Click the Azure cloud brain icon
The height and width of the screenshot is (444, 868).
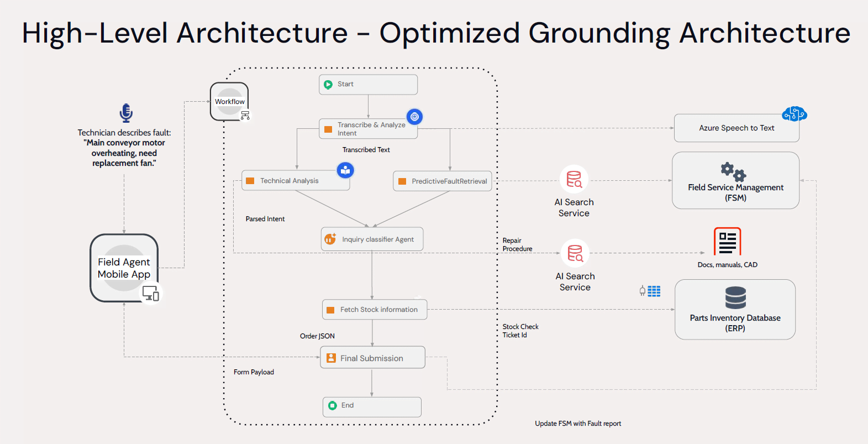click(795, 114)
